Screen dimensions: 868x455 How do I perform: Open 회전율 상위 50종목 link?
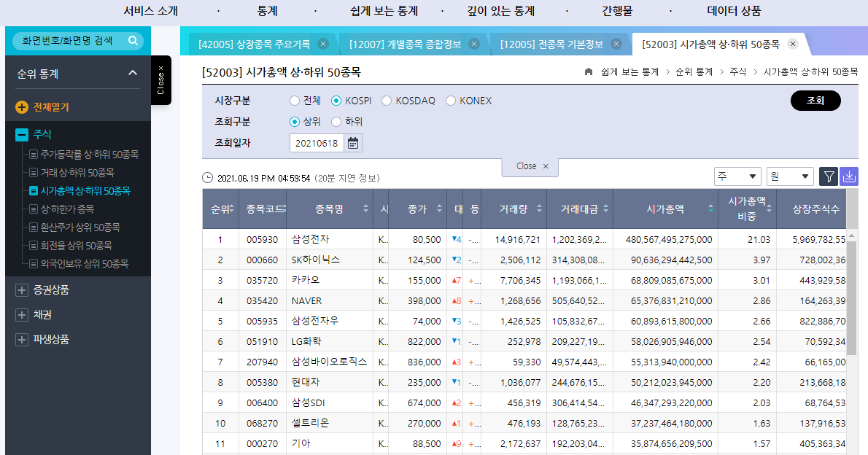click(x=77, y=246)
